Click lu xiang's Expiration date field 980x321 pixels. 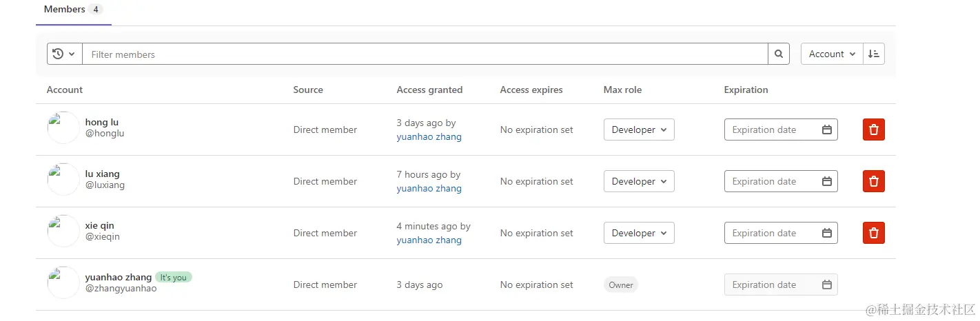point(772,181)
